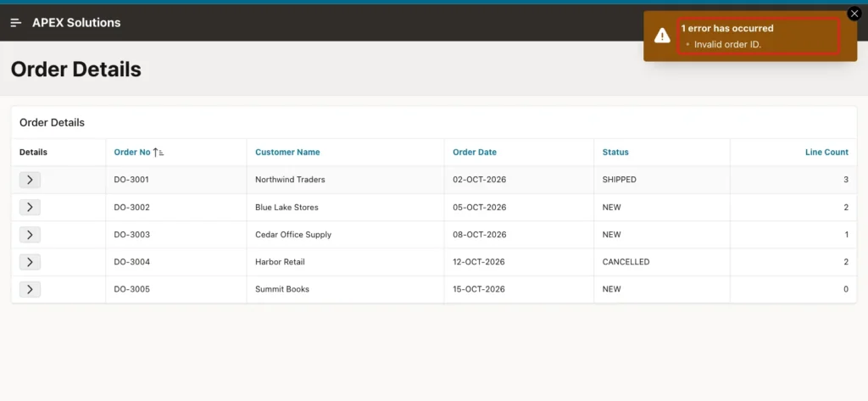
Task: Expand details for order DO-3004
Action: click(30, 262)
